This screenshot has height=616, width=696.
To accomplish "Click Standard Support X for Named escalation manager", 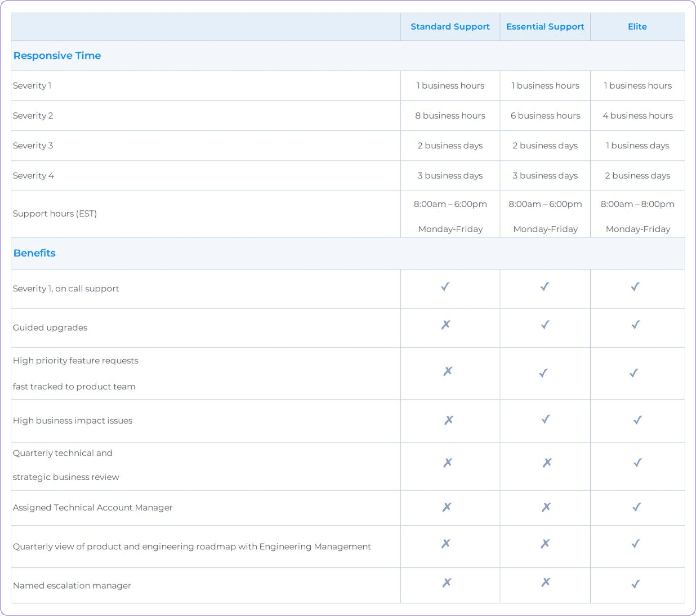I will click(x=446, y=583).
